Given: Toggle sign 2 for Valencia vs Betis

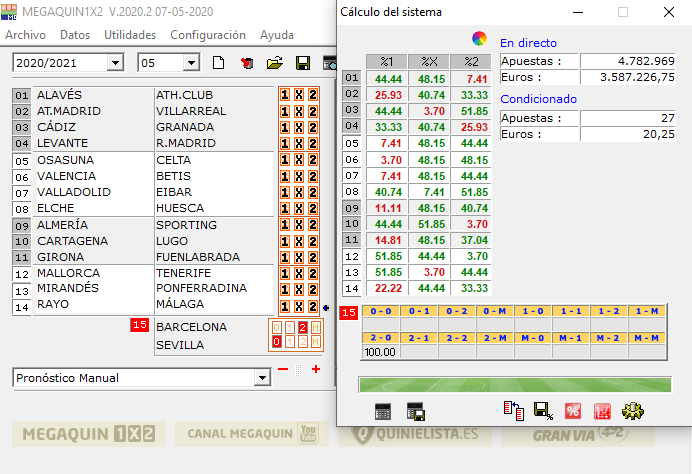Looking at the screenshot, I should tap(313, 176).
